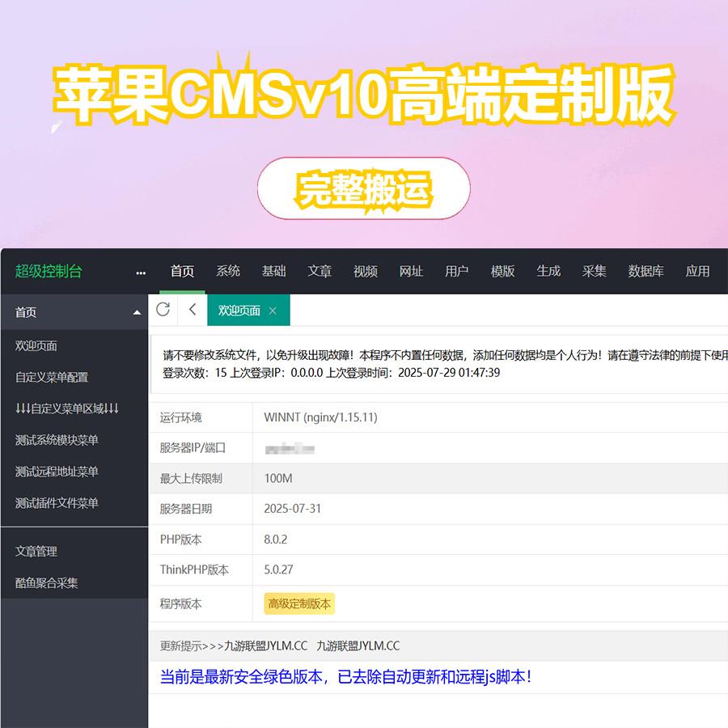
Task: Click the WINNT (nginx/1.15.11) value
Action: pyautogui.click(x=321, y=417)
